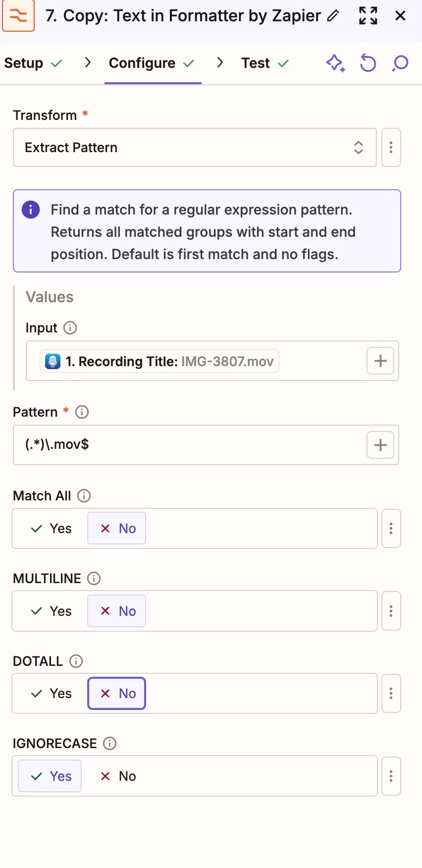Screen dimensions: 422x868
Task: Switch to the Setup tab
Action: (33, 63)
